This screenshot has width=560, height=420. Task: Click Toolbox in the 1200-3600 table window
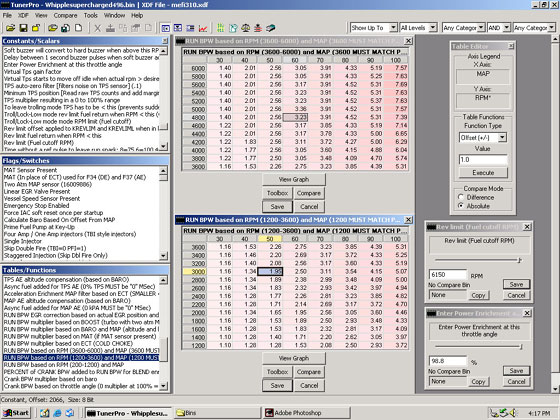(x=277, y=372)
